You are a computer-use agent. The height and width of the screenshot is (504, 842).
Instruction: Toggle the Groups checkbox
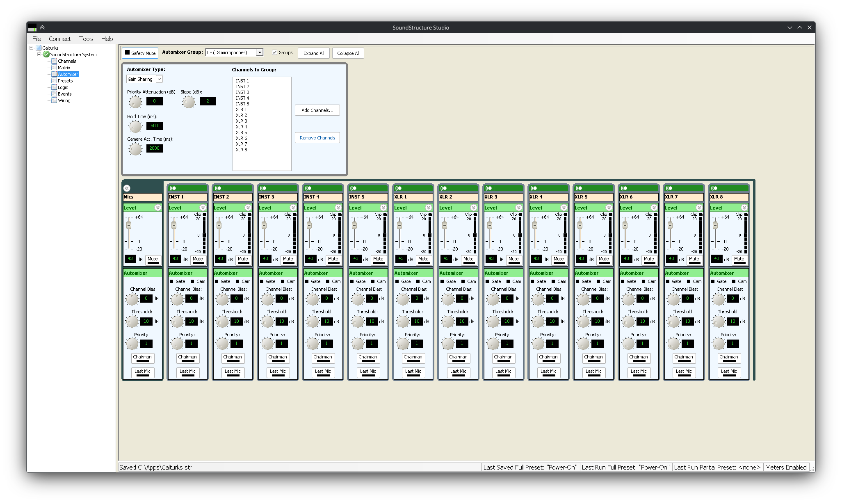click(274, 52)
